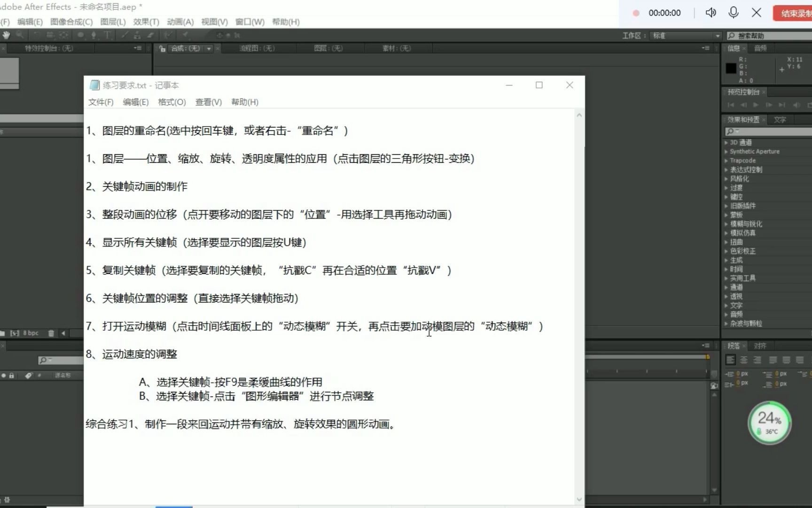Viewport: 812px width, 508px height.
Task: Mute audio in the Preview console
Action: point(796,105)
